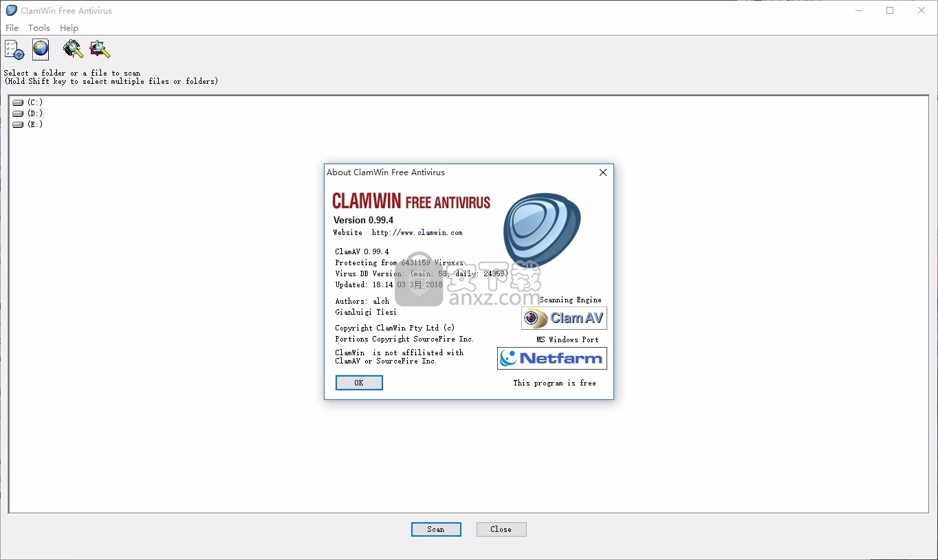
Task: Click the Scan button in the main window
Action: [x=436, y=529]
